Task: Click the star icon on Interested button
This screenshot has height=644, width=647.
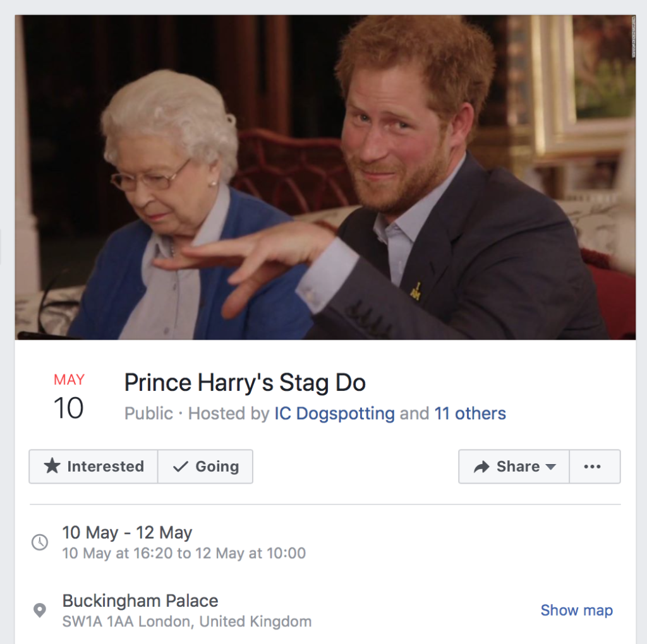Action: 52,467
